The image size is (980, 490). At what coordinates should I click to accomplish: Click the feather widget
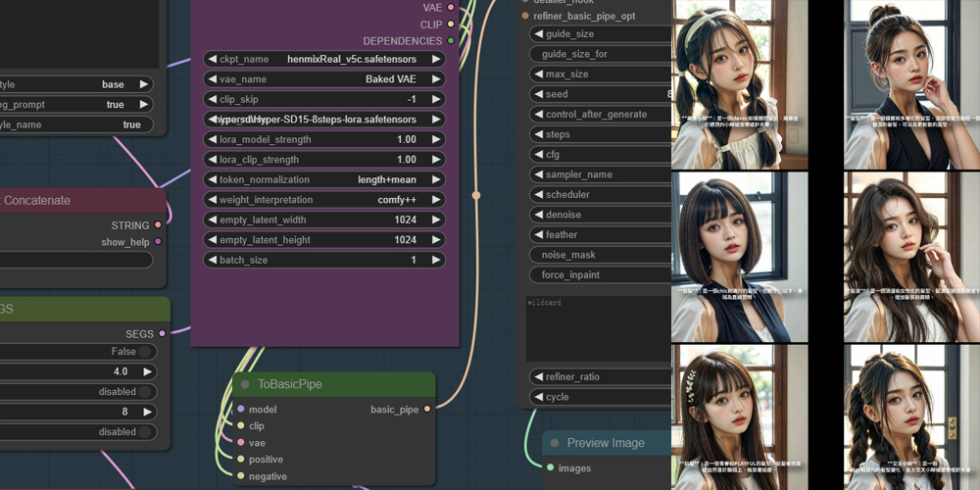pos(600,234)
